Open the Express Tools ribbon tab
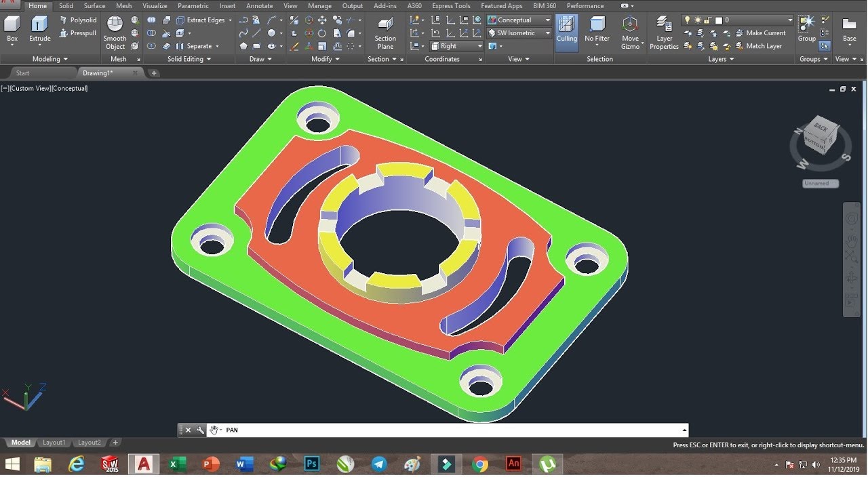Screen dimensions: 868x488 coord(451,5)
